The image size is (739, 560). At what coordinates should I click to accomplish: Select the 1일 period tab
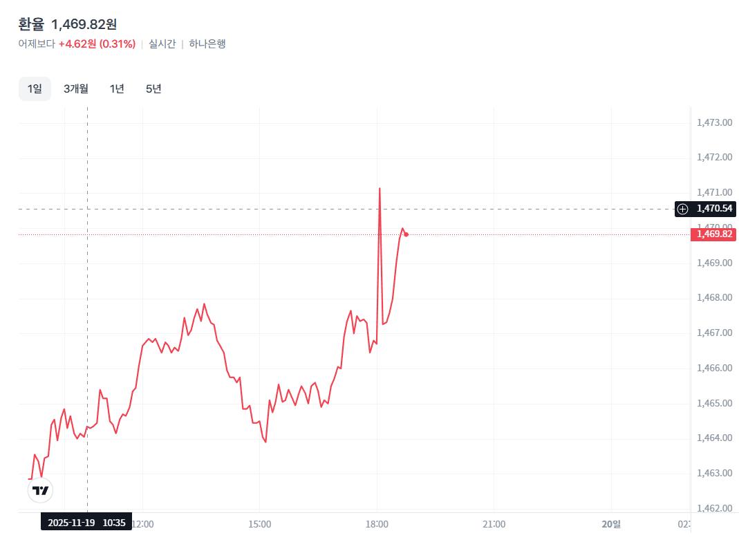[x=35, y=88]
